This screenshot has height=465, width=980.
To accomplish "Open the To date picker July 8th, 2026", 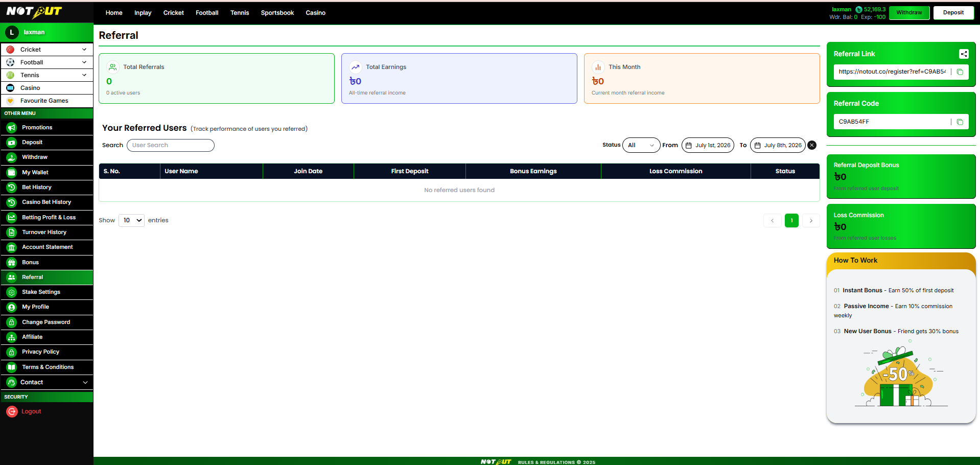I will 778,145.
